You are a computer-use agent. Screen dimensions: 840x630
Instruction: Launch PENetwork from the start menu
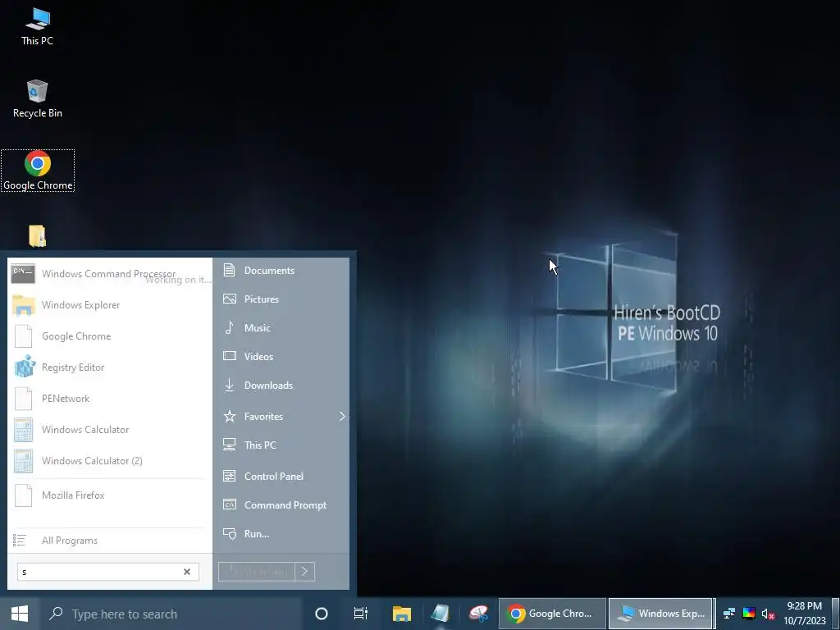(110, 399)
